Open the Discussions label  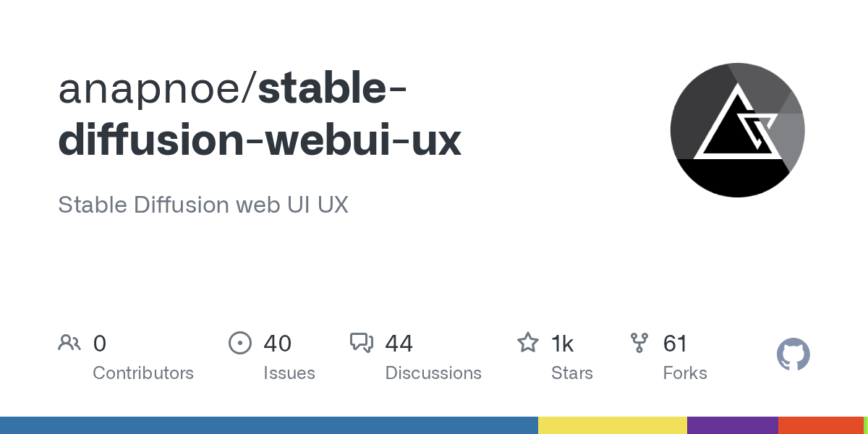coord(433,373)
